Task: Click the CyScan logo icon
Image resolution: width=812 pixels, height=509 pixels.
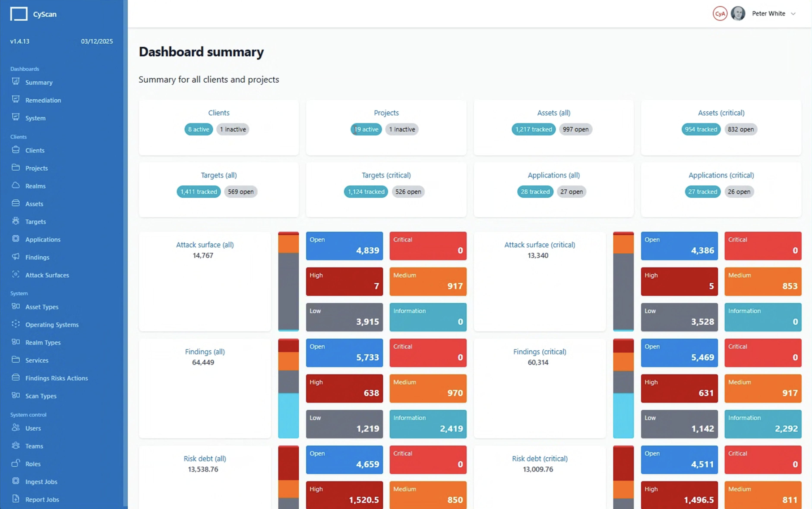Action: click(x=19, y=14)
